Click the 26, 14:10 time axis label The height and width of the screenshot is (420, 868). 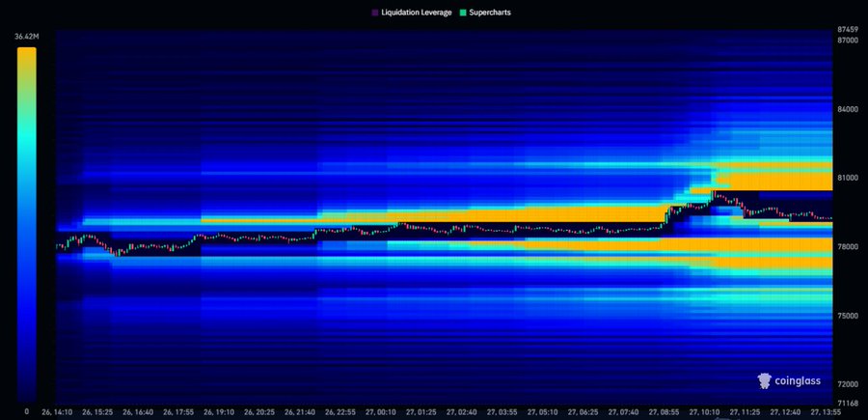point(57,412)
